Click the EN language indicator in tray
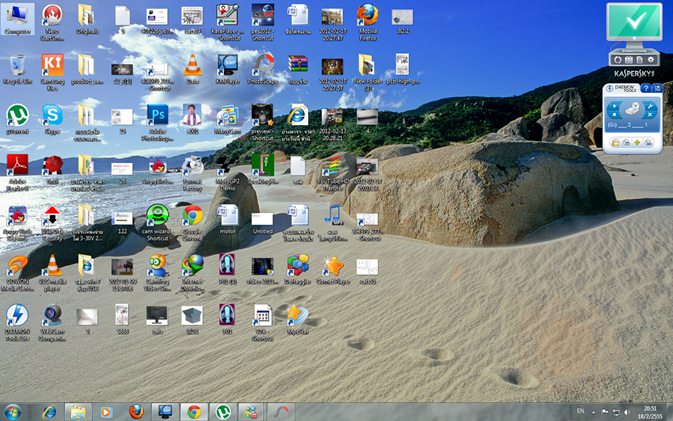673x421 pixels. 581,411
